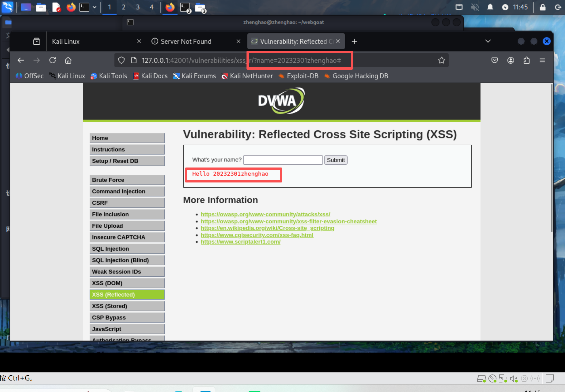
Task: Open the Firefox extensions puzzle icon
Action: click(526, 60)
